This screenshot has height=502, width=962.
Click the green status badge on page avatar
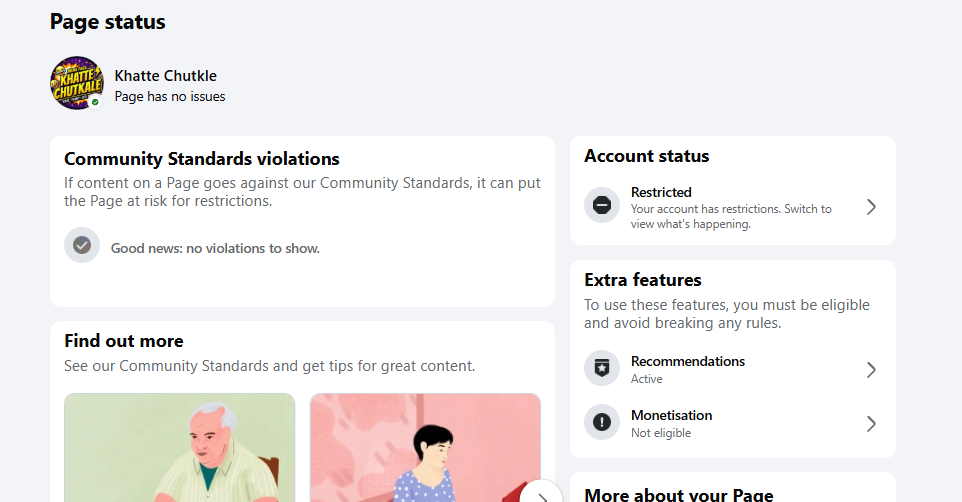pos(95,102)
